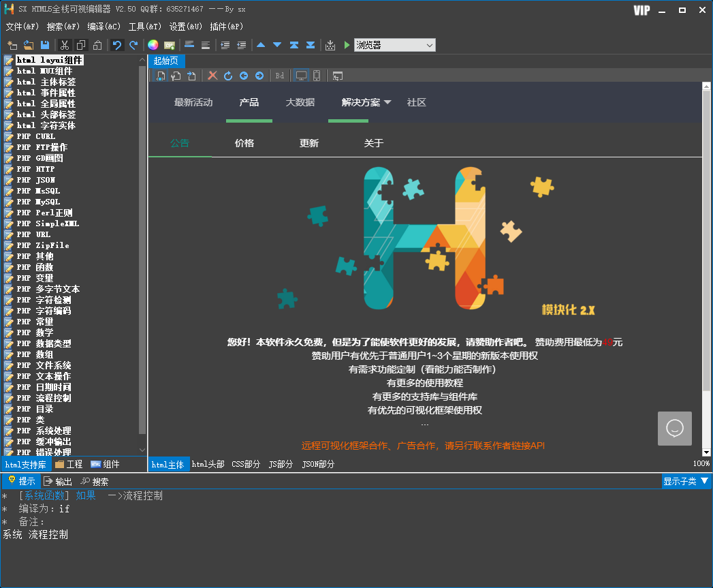Click the 价格 link
This screenshot has width=713, height=588.
pos(244,143)
